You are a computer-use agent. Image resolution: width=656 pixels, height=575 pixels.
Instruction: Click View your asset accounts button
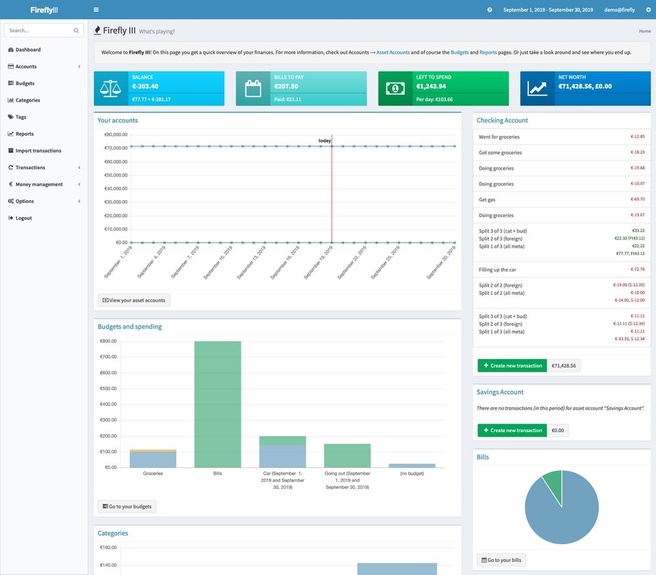[x=134, y=300]
